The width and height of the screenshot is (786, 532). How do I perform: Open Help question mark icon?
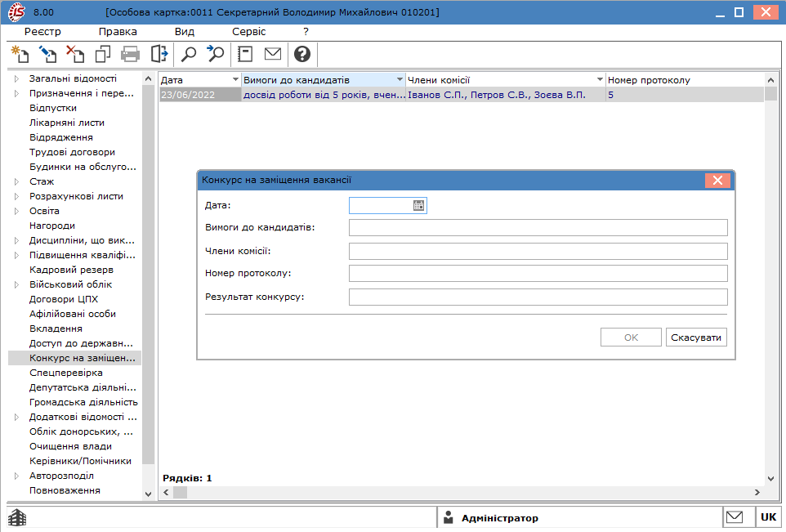[302, 54]
